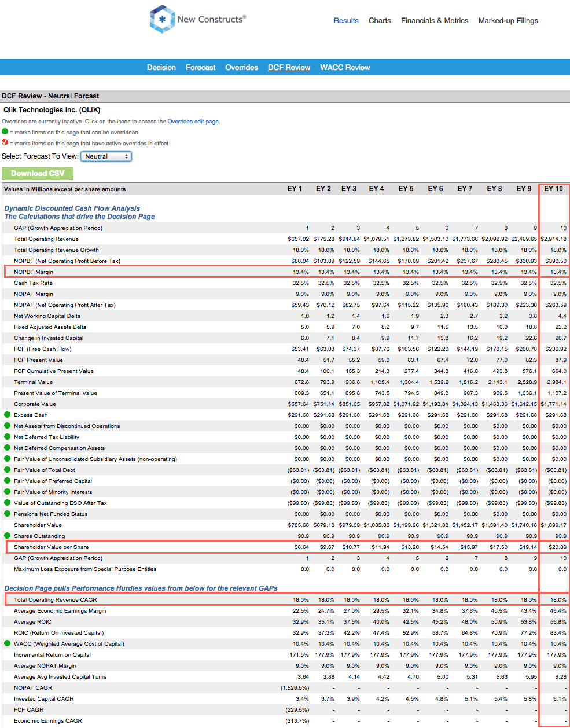Click override dot for Net Deferred Tax Liability
Image resolution: width=570 pixels, height=728 pixels.
7,437
